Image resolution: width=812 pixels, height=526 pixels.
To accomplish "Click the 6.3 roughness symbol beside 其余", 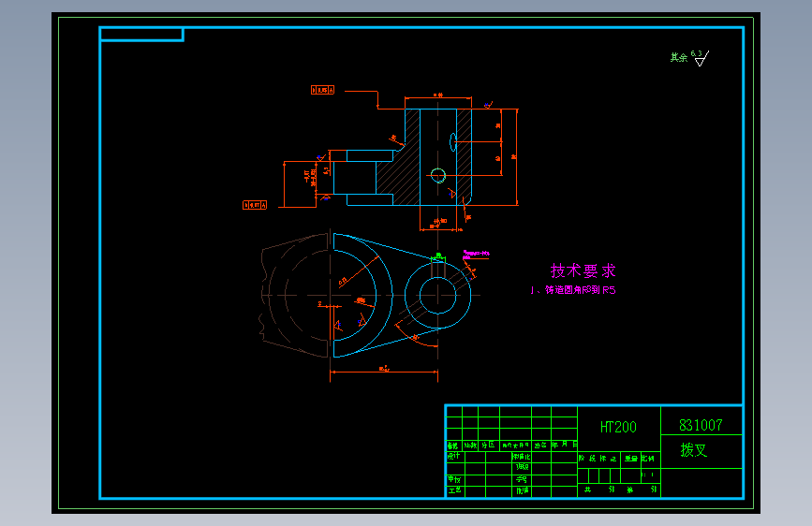I will point(701,58).
